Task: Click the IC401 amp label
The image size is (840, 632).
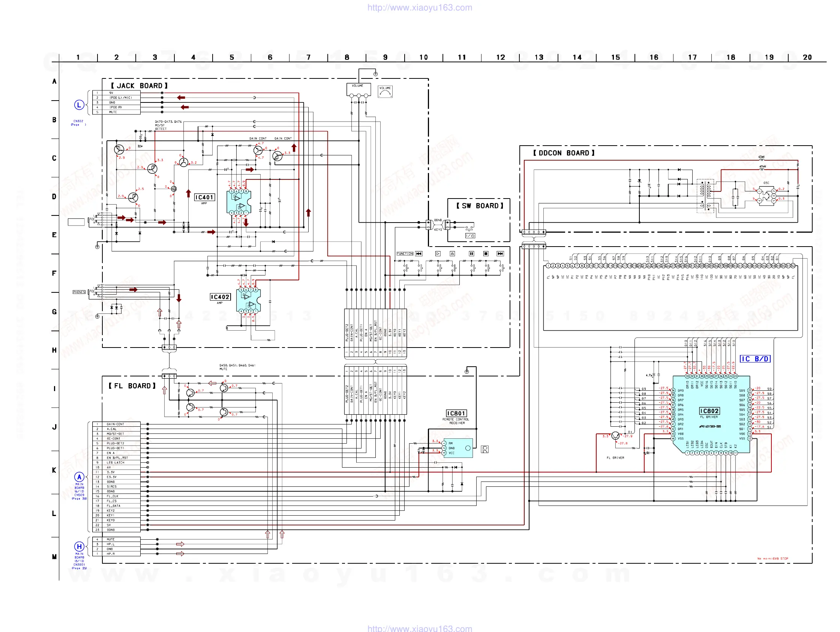Action: click(204, 197)
